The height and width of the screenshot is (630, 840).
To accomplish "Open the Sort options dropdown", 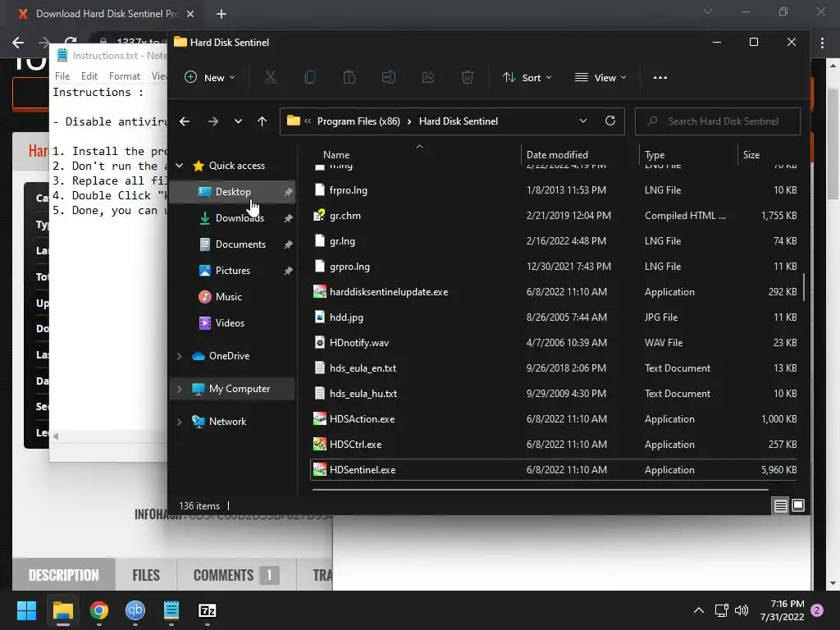I will (527, 78).
